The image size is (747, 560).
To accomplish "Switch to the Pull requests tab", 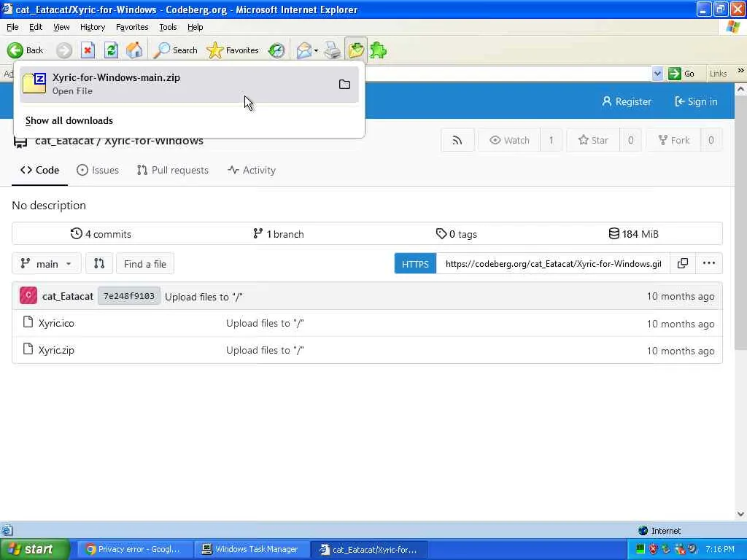I will (x=173, y=170).
